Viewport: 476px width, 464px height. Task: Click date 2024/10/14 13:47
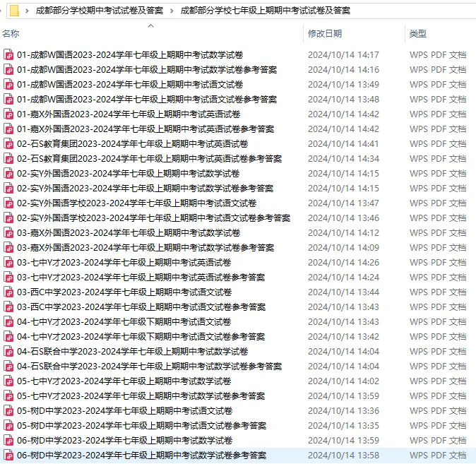[344, 203]
